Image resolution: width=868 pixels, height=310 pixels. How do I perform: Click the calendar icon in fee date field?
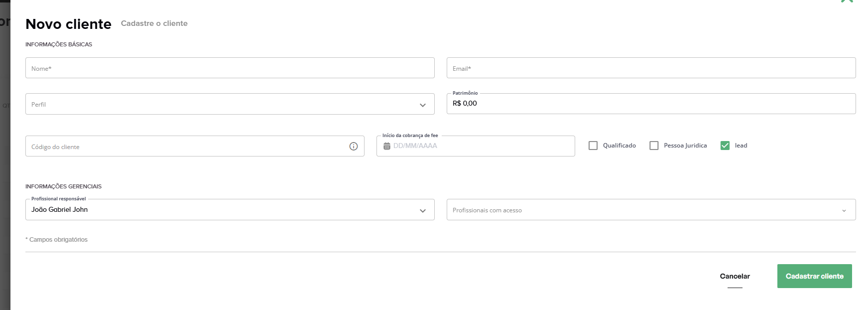(x=387, y=146)
